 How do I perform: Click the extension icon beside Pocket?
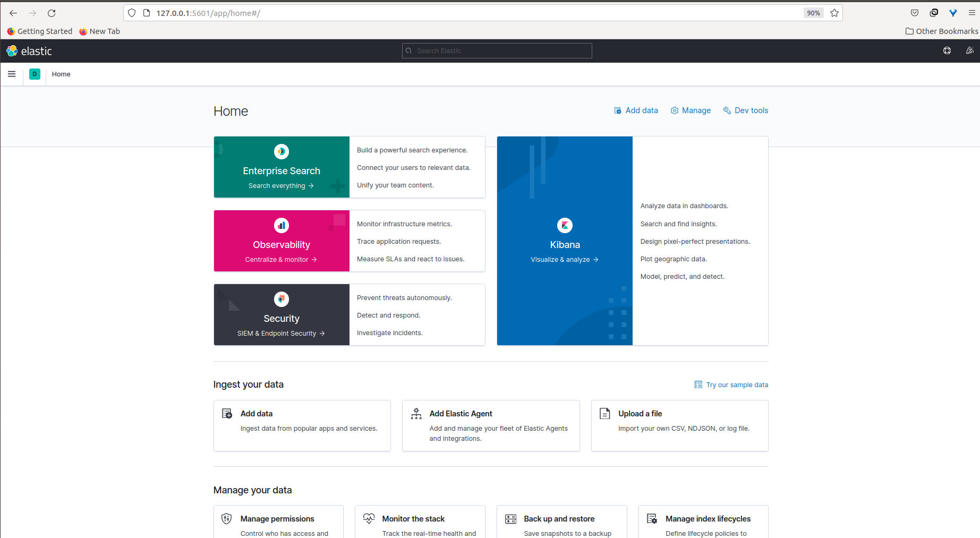point(934,13)
